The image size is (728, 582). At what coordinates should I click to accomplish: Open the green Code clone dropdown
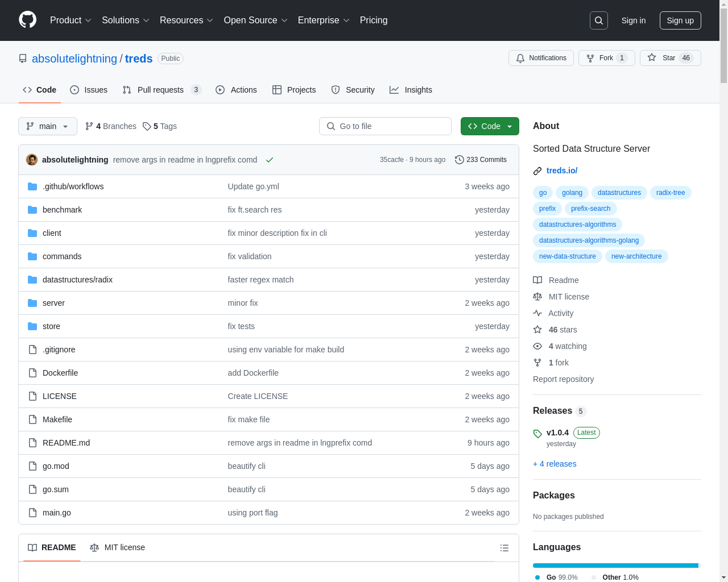(490, 126)
